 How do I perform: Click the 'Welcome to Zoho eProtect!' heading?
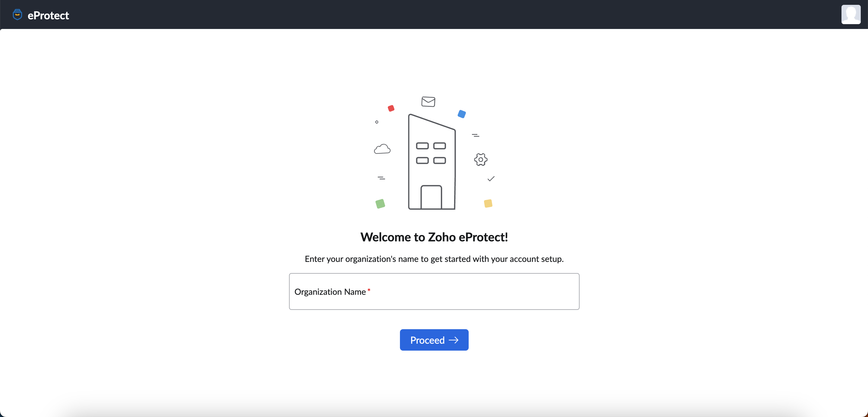pyautogui.click(x=434, y=237)
